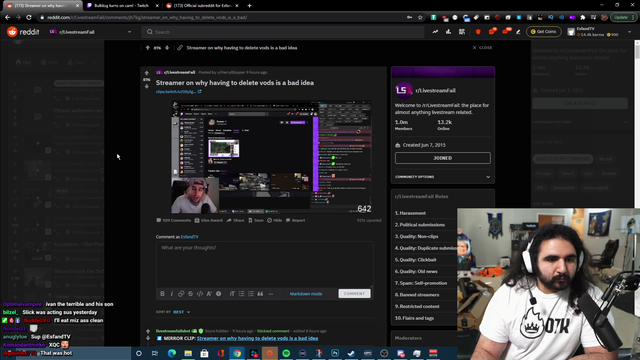Image resolution: width=640 pixels, height=360 pixels.
Task: Apply bold formatting in comment editor
Action: click(162, 294)
